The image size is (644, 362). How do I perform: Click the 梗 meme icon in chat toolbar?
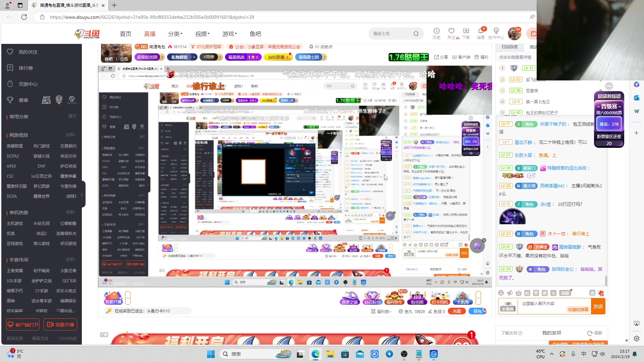[545, 293]
